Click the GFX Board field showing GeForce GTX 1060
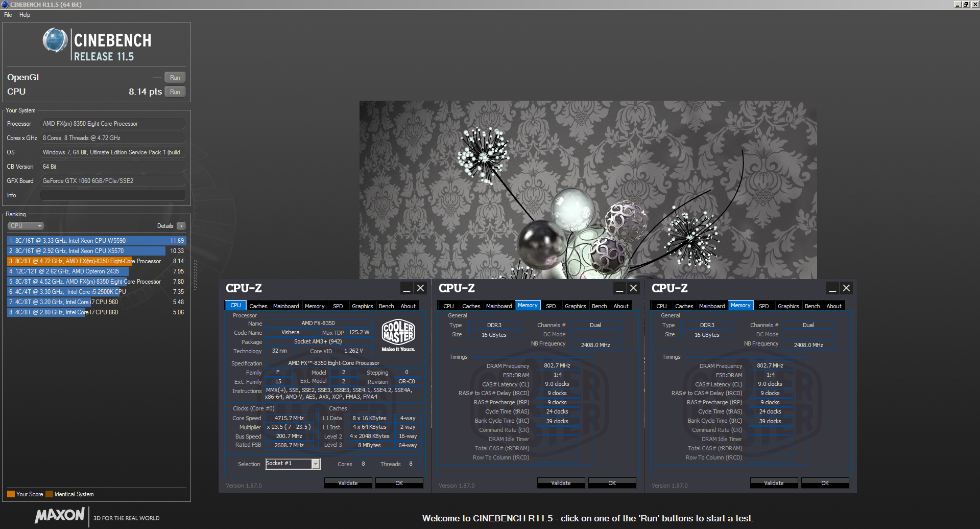The height and width of the screenshot is (529, 980). pos(112,181)
